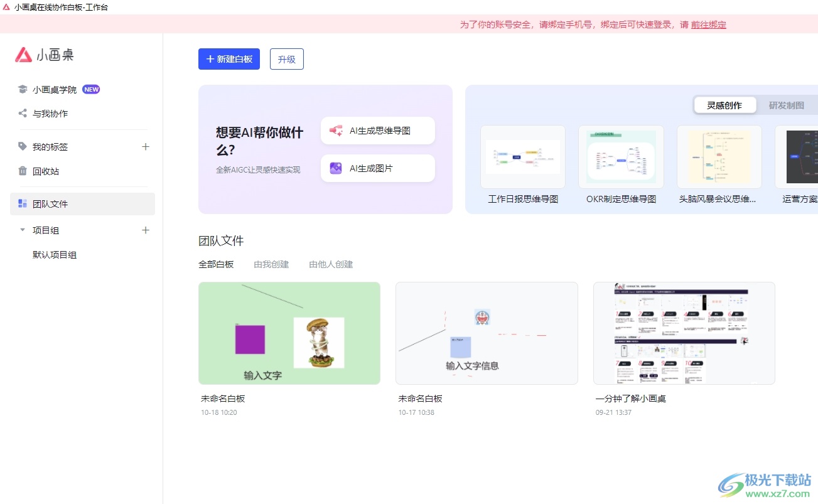Click the 团队文件 grid icon
This screenshot has height=504, width=818.
pos(23,203)
